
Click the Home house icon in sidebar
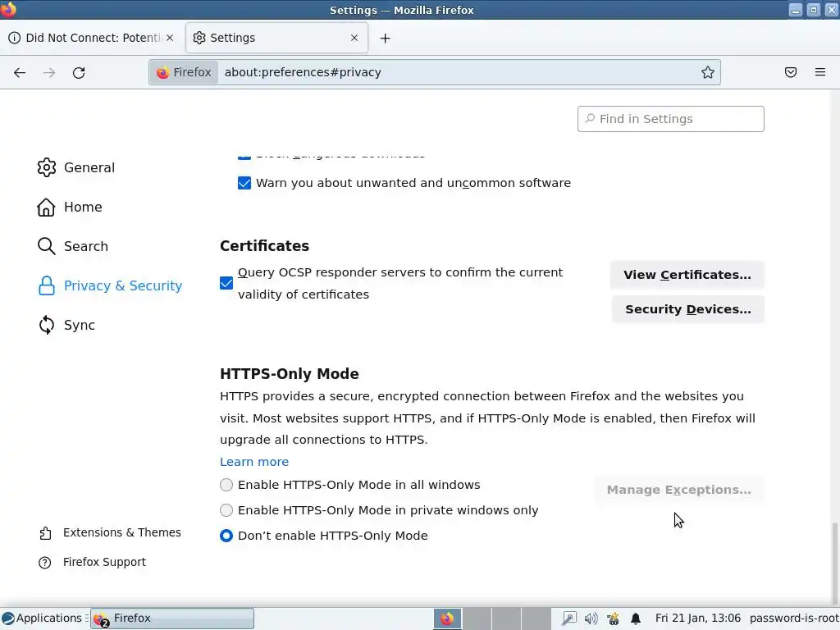46,207
